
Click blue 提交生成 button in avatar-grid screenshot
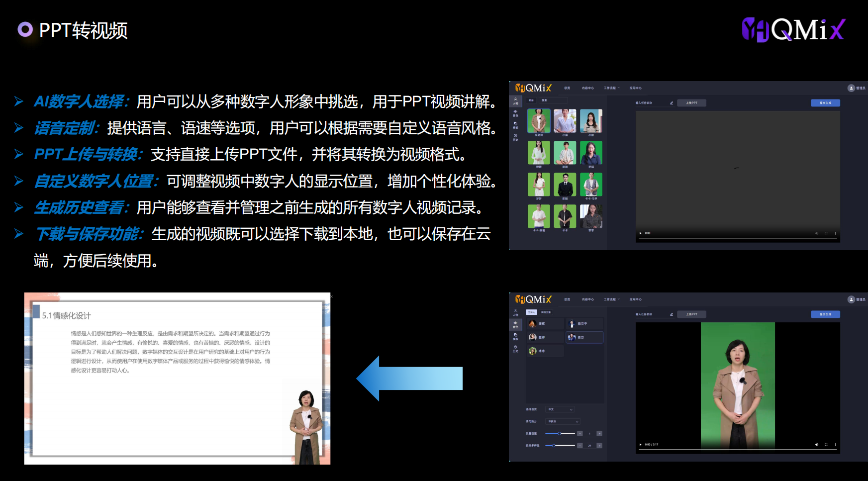pos(825,103)
